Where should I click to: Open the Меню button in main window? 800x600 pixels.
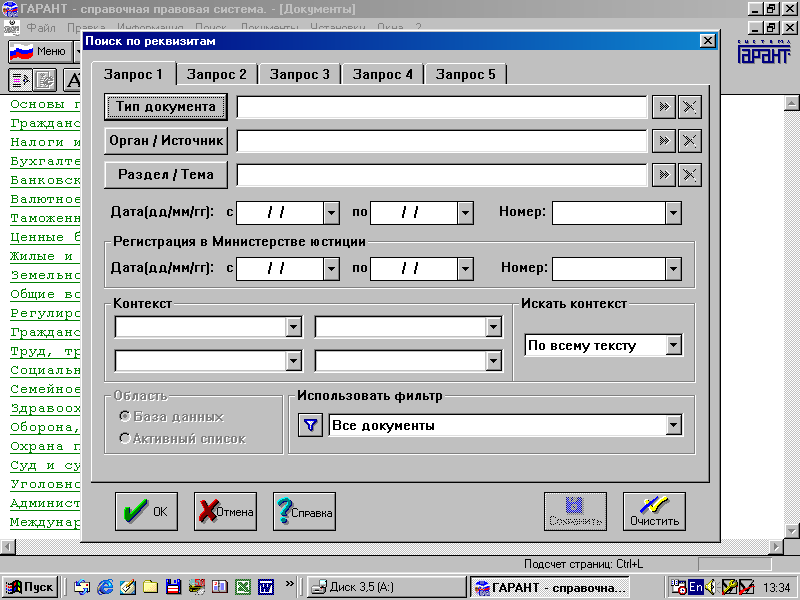pyautogui.click(x=40, y=52)
